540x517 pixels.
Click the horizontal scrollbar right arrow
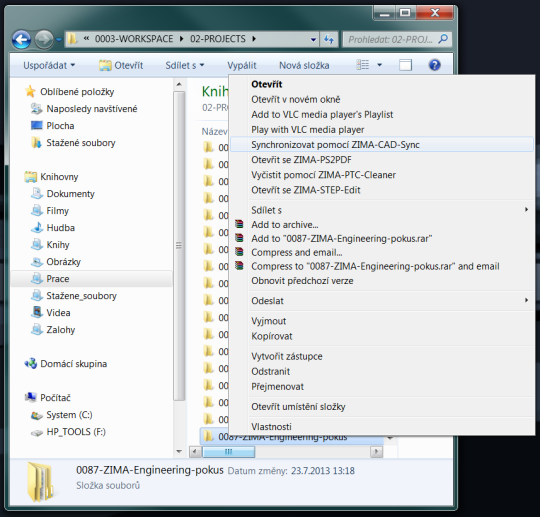(377, 451)
